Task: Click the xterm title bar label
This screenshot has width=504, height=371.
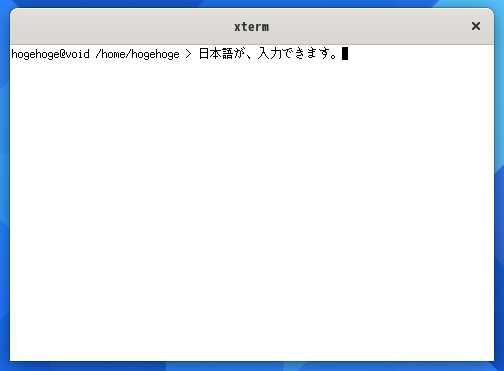Action: [251, 27]
